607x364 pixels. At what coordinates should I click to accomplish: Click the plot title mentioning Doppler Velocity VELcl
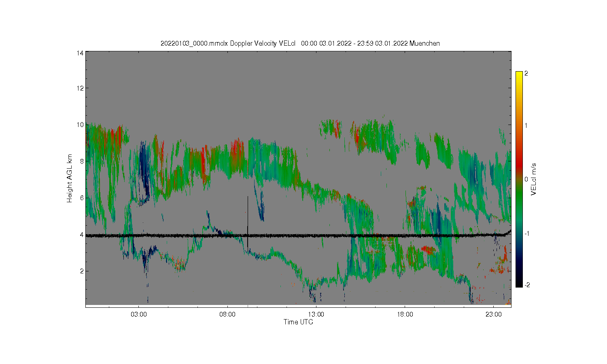click(x=300, y=44)
